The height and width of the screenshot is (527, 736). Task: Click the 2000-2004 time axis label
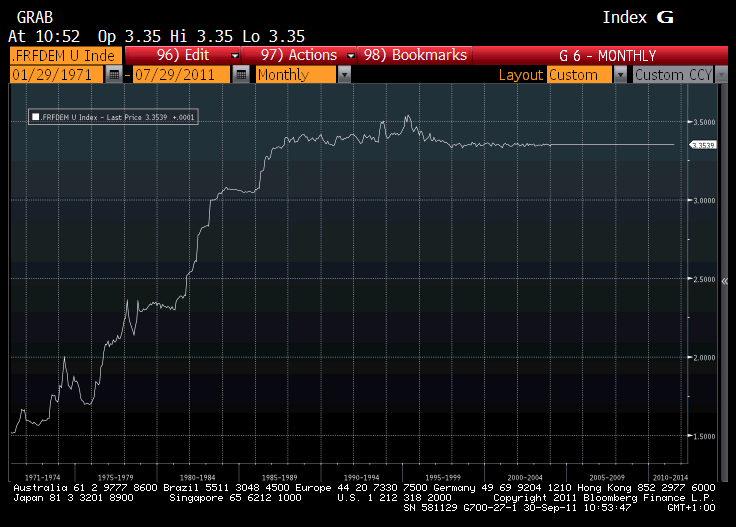point(525,477)
